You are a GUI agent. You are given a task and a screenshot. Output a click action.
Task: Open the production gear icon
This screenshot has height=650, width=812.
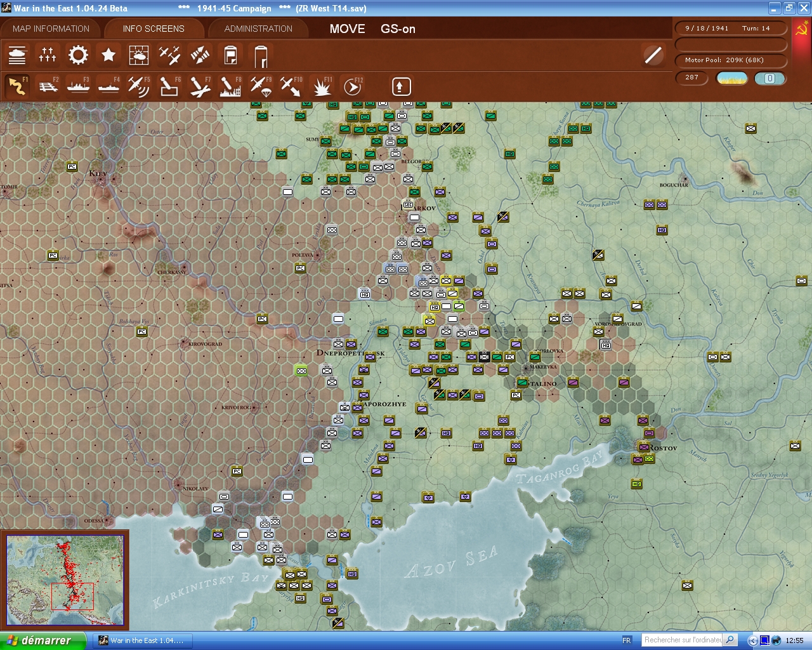pos(78,55)
